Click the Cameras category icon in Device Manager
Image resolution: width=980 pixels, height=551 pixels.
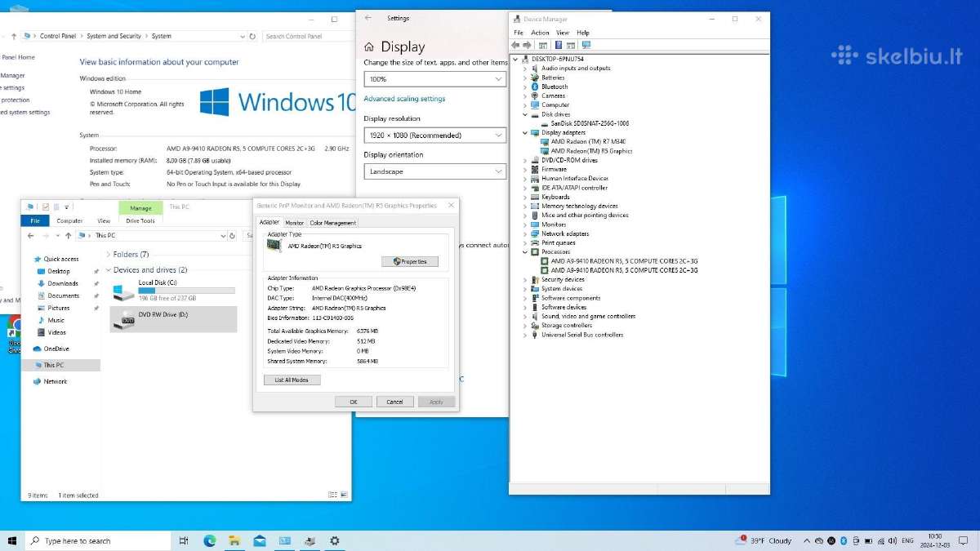click(535, 96)
